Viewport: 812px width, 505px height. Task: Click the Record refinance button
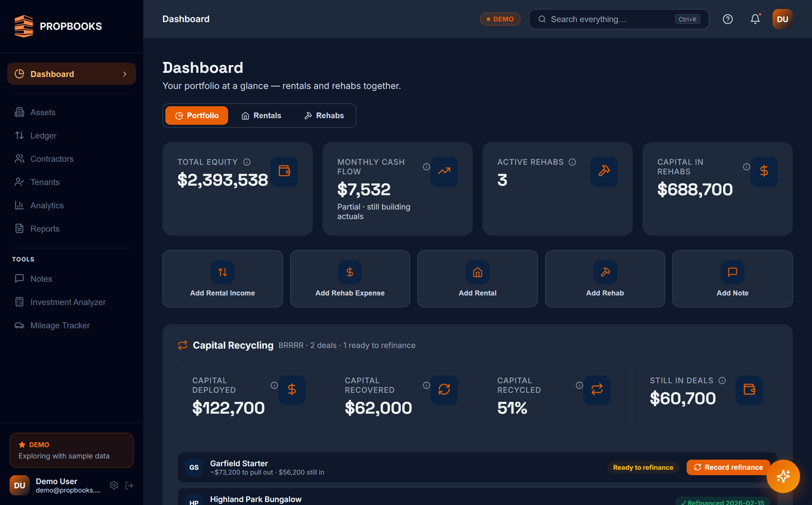[728, 467]
